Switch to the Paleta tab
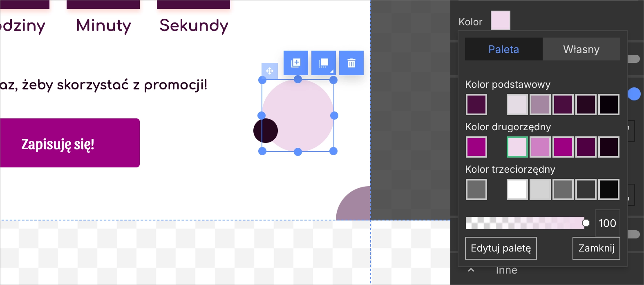Screen dimensions: 644x285 click(x=503, y=49)
